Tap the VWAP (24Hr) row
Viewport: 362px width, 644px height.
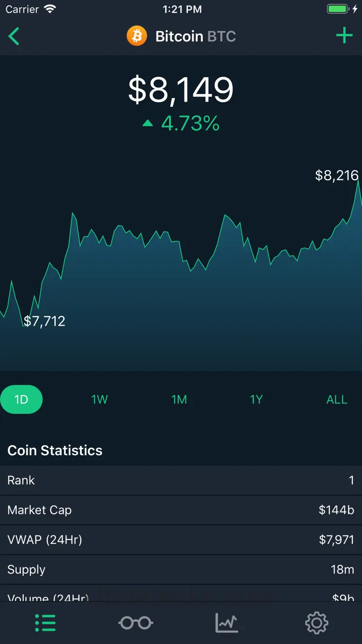pos(181,540)
